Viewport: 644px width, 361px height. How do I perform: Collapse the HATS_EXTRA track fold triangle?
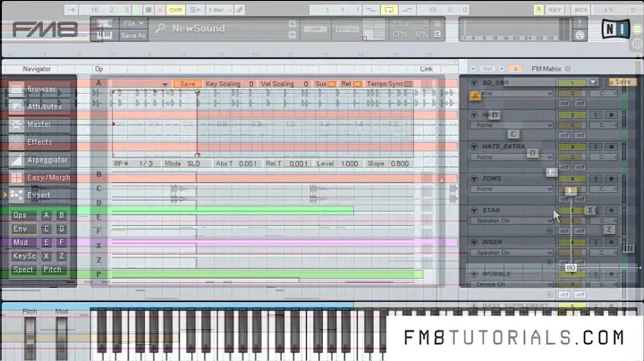[x=474, y=147]
